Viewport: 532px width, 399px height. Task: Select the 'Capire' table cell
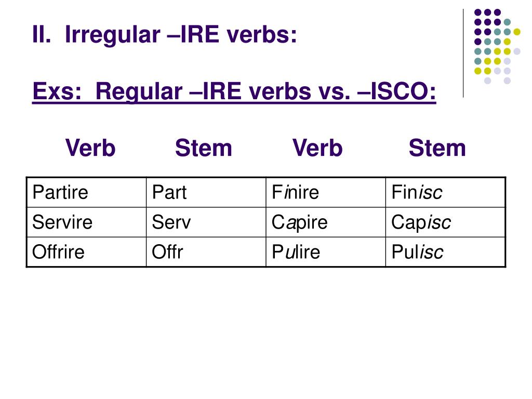pyautogui.click(x=326, y=222)
